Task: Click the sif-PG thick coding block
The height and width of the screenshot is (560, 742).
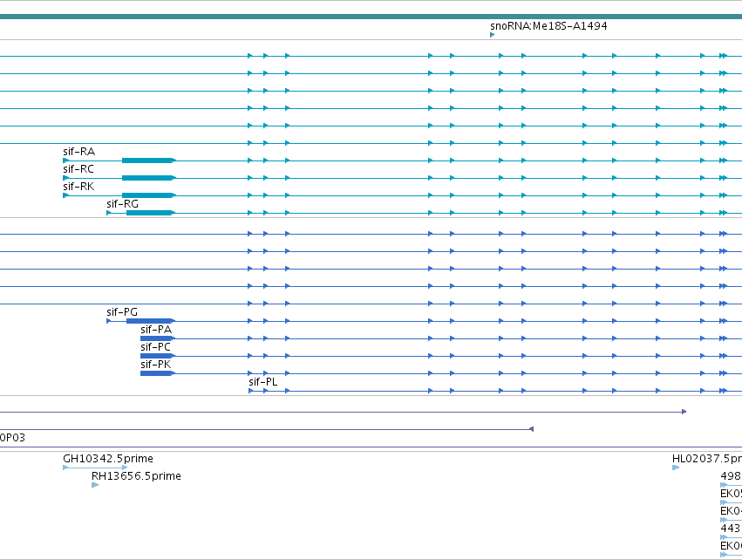Action: pyautogui.click(x=149, y=321)
